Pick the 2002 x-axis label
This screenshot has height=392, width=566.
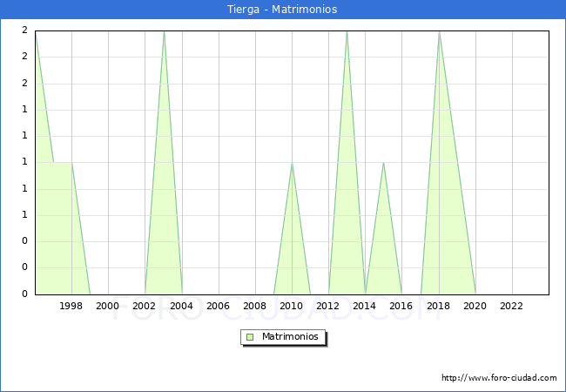coord(145,306)
